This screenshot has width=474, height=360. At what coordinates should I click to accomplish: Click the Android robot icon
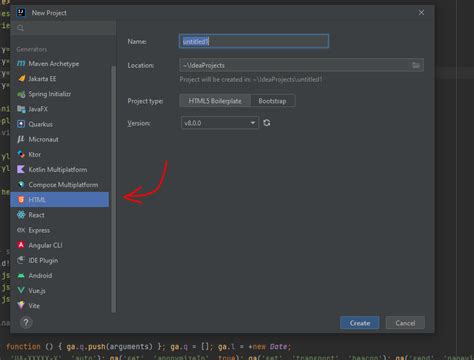point(21,275)
